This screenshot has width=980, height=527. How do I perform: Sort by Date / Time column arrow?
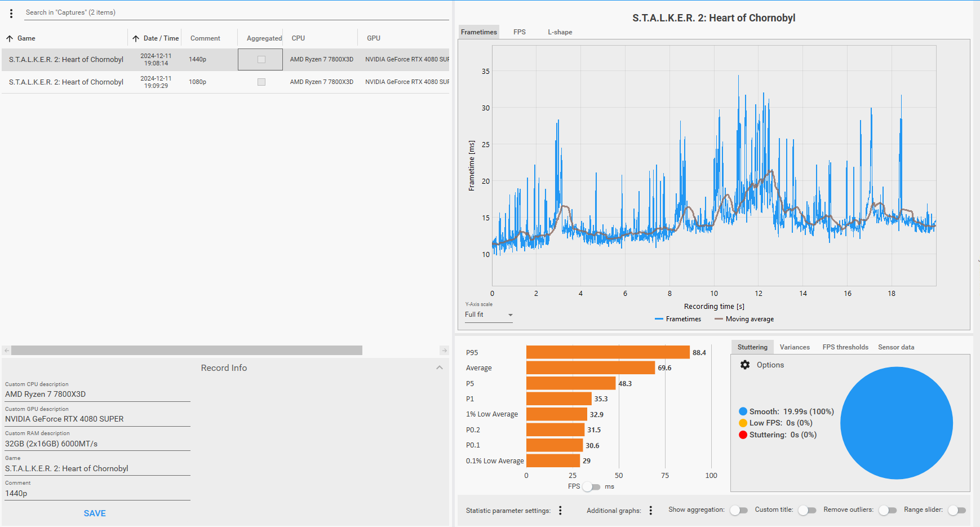[136, 38]
